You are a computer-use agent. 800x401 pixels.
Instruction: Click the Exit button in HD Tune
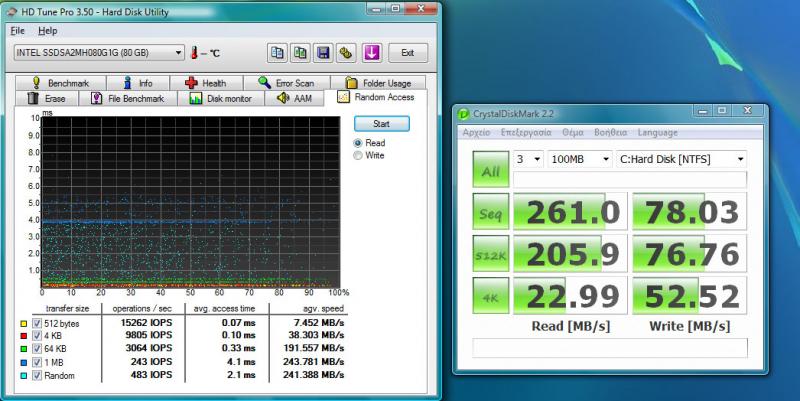tap(407, 53)
